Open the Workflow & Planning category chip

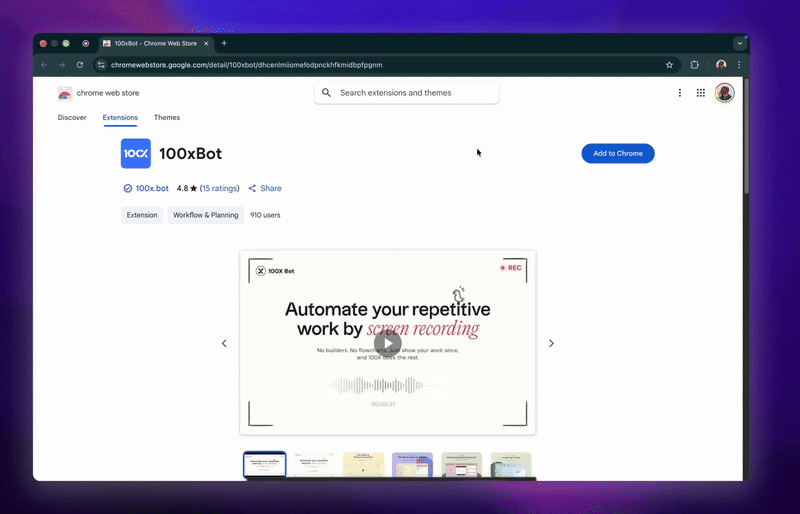pos(206,215)
